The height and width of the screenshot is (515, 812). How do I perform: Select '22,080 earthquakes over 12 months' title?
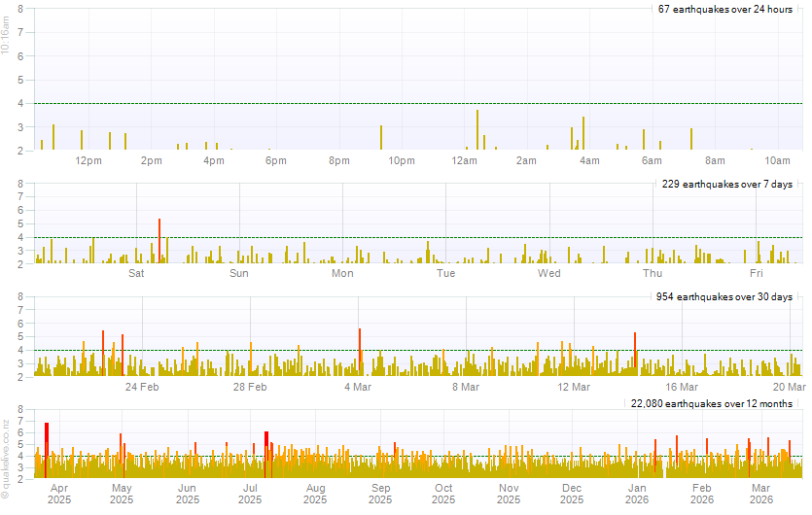712,403
